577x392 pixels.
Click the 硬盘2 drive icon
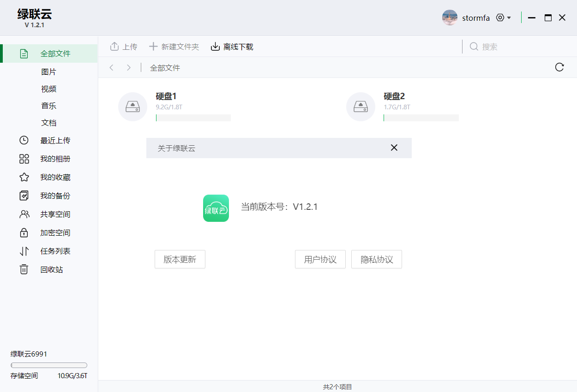coord(361,107)
